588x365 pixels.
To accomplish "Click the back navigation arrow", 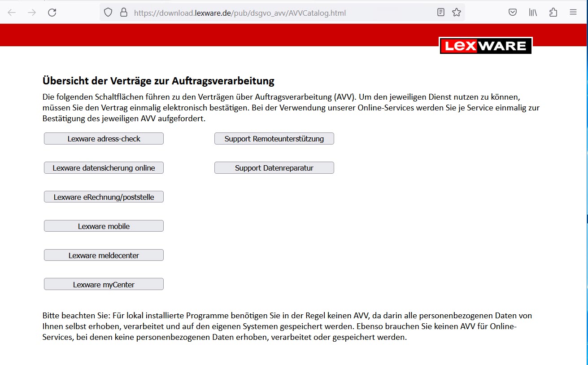I will click(x=12, y=12).
